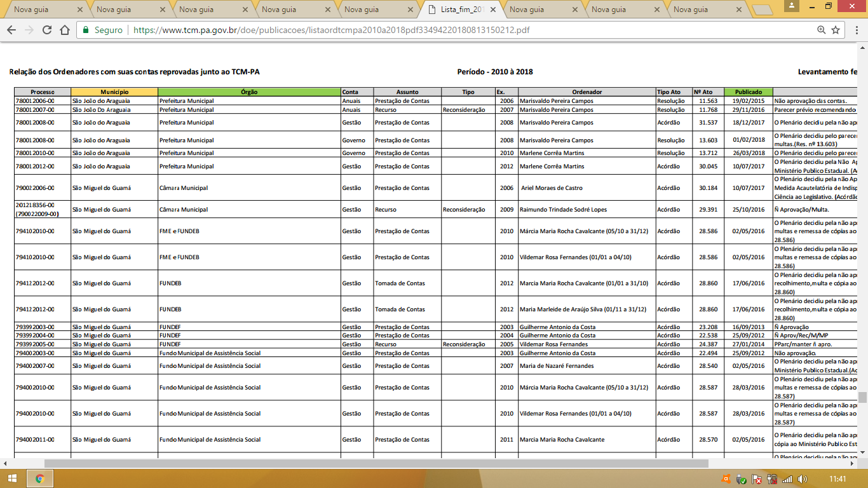Click the Órgão column header
This screenshot has height=488, width=868.
[249, 92]
